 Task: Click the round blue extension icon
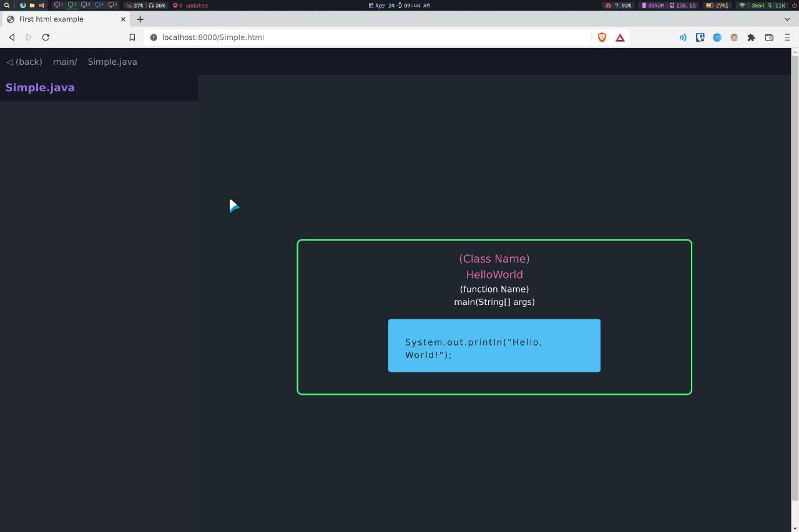(717, 37)
